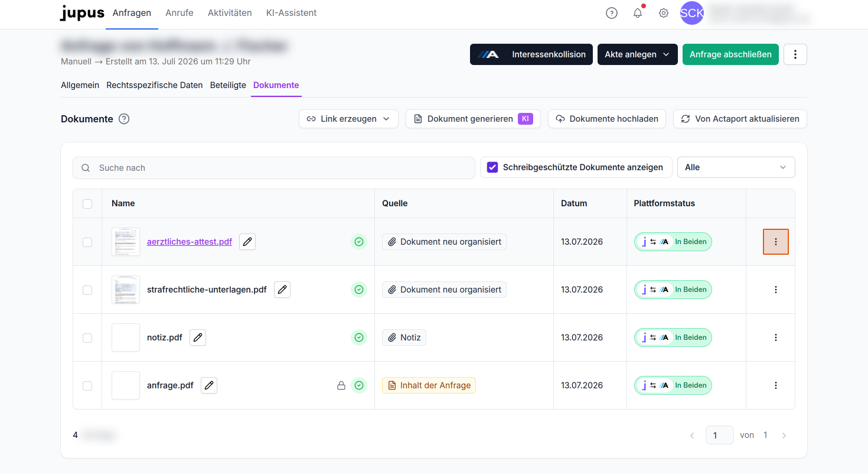
Task: Open three-dot menu for anfrage.pdf
Action: 776,385
